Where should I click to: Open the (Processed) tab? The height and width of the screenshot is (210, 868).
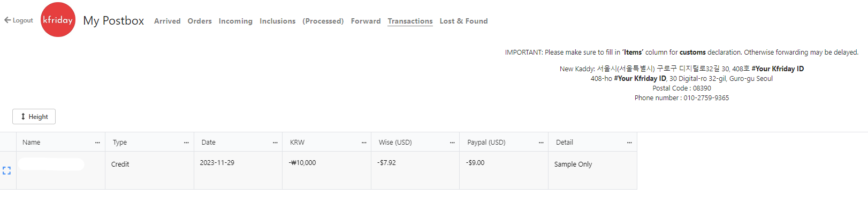click(x=323, y=21)
